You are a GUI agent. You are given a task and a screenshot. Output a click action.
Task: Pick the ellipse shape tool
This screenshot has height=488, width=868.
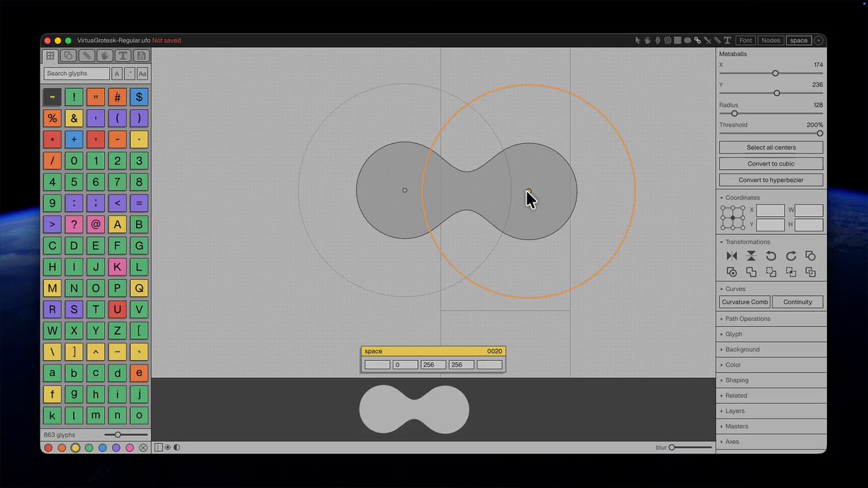[x=687, y=40]
